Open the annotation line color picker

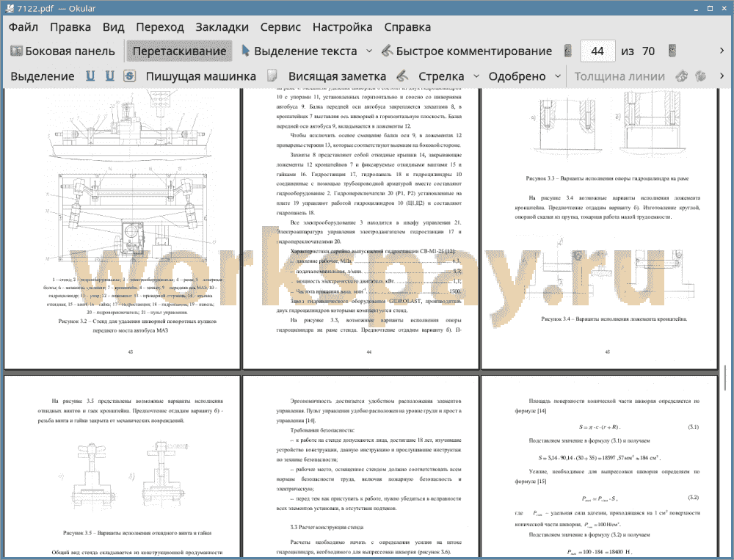[682, 76]
